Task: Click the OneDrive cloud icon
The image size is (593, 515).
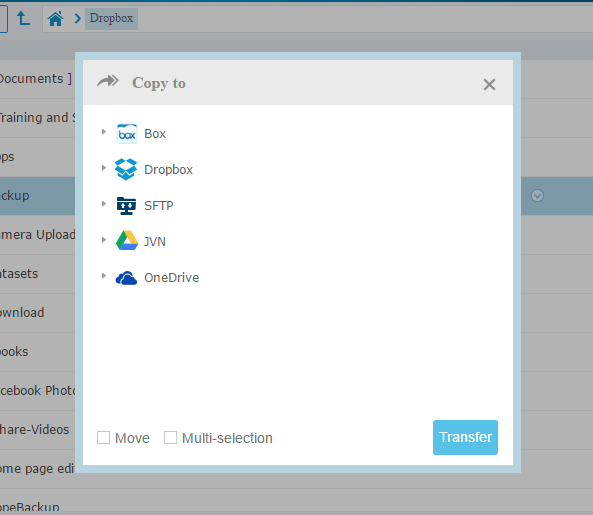Action: click(126, 278)
